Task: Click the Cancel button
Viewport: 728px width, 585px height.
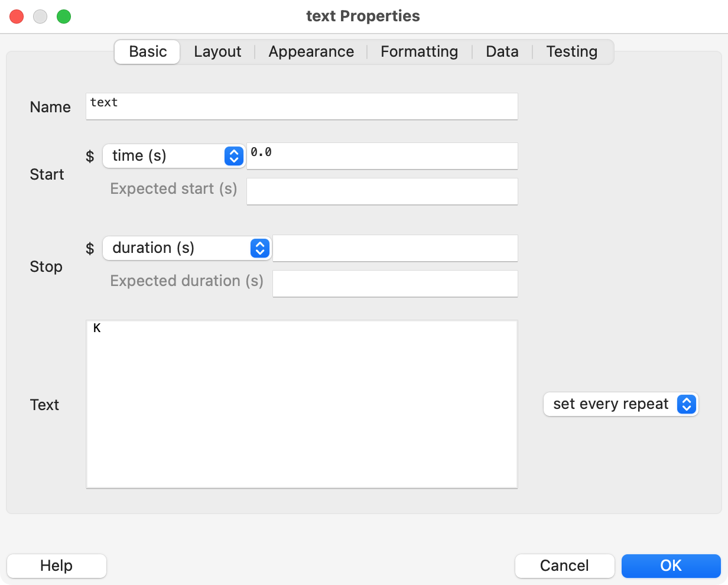Action: (x=564, y=565)
